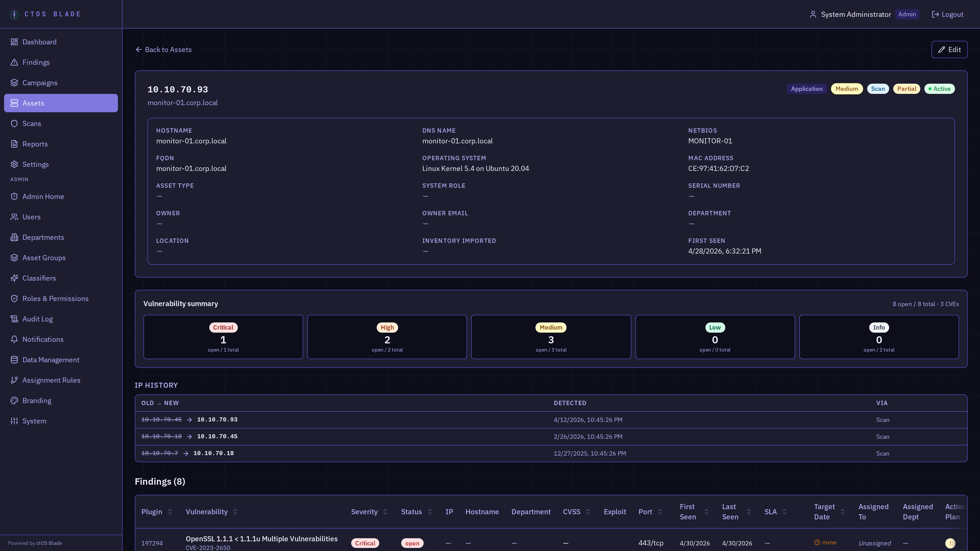The image size is (980, 551).
Task: Navigate to Audit Log
Action: pyautogui.click(x=61, y=319)
